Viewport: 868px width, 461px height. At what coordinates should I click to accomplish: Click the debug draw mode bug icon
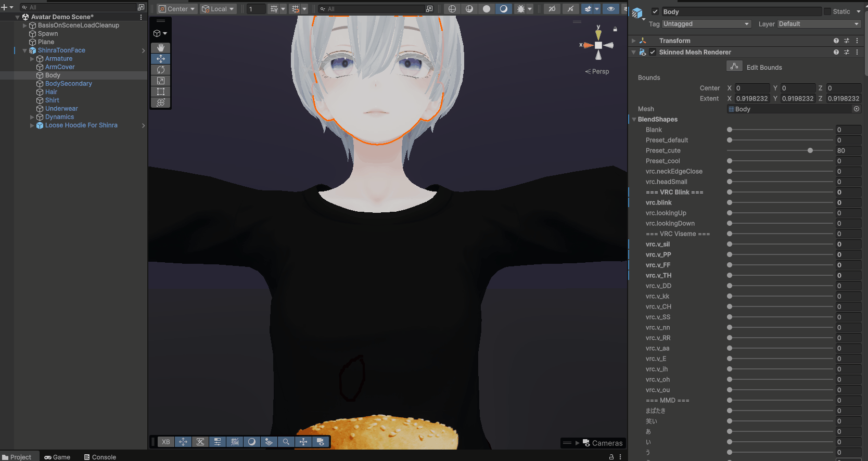[x=520, y=9]
